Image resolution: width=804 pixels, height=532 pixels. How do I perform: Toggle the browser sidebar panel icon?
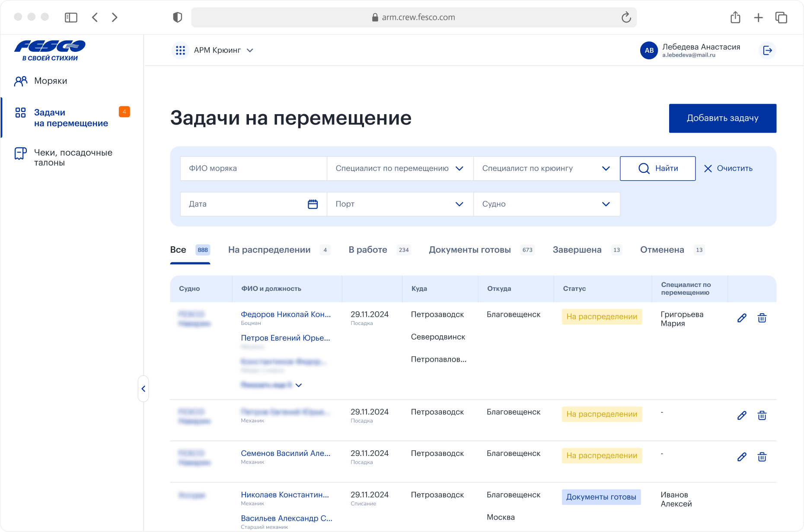point(71,17)
